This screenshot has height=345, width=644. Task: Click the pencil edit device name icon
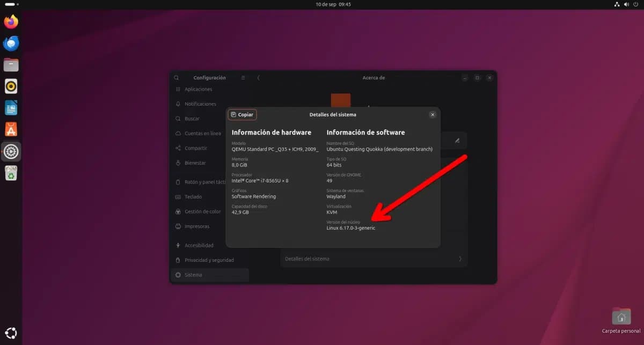click(457, 141)
